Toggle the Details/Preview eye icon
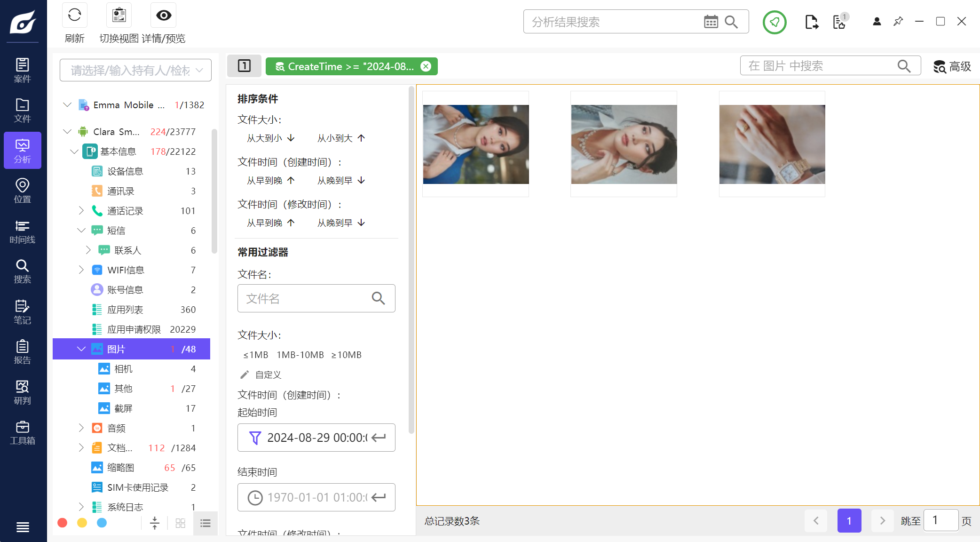Image resolution: width=980 pixels, height=542 pixels. 164,16
